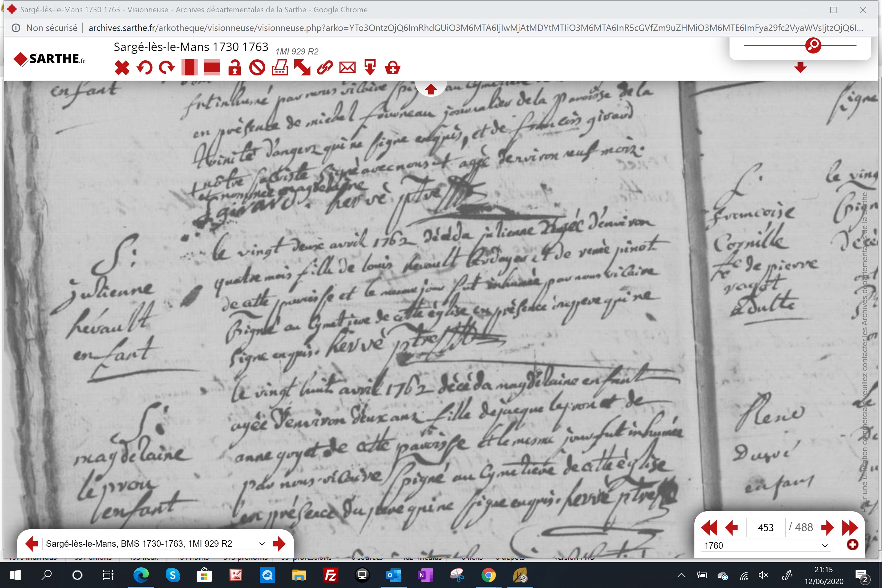Rotate image counterclockwise
This screenshot has height=588, width=882.
[144, 68]
